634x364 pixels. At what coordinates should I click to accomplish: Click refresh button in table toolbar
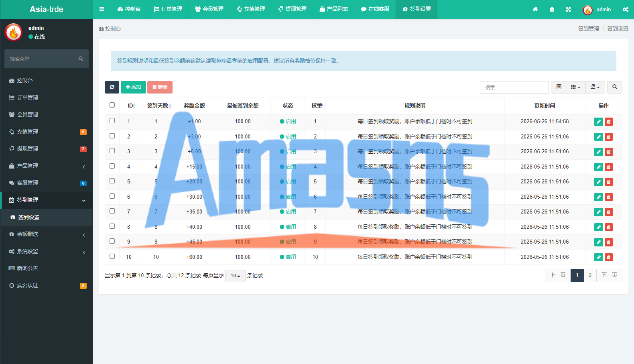pyautogui.click(x=112, y=87)
